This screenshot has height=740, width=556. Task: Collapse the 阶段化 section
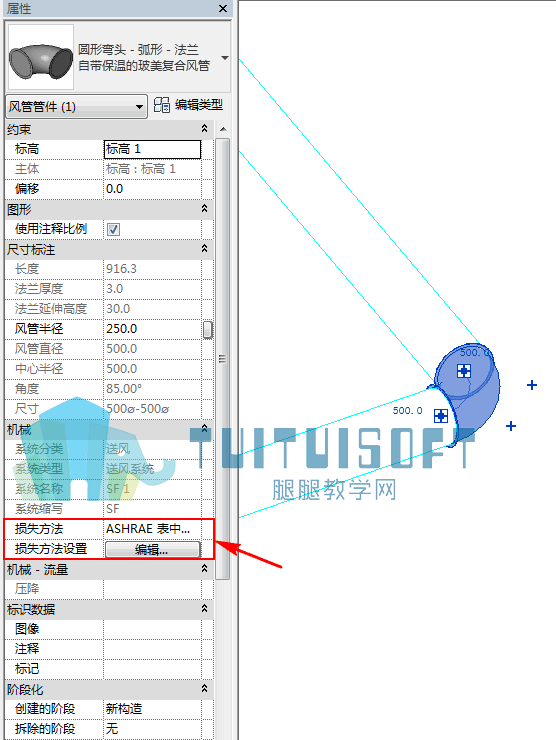204,689
